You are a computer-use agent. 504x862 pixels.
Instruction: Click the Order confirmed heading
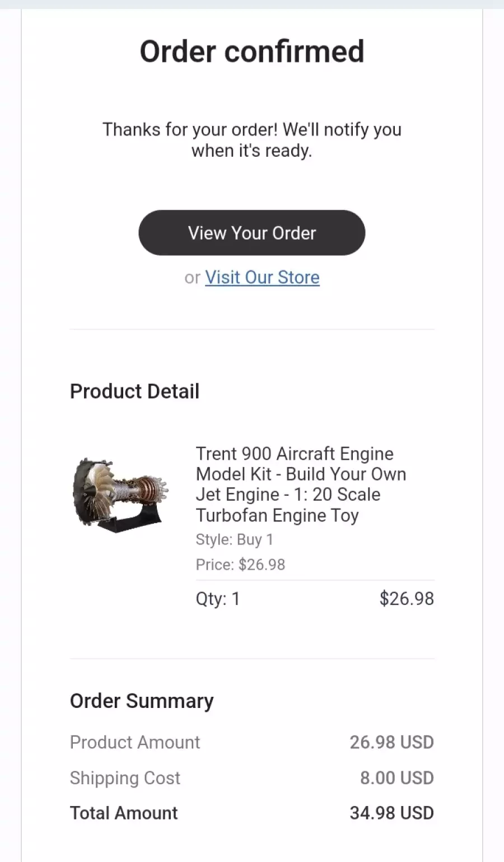pyautogui.click(x=252, y=52)
